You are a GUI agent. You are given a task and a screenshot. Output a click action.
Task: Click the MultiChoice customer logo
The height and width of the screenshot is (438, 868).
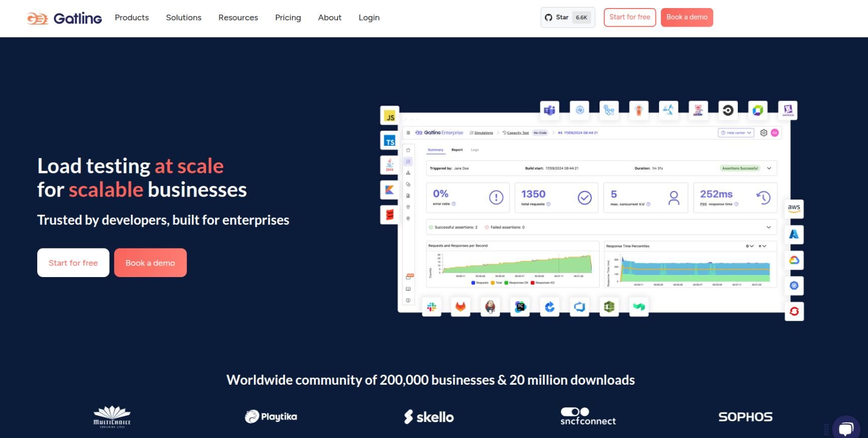point(112,417)
